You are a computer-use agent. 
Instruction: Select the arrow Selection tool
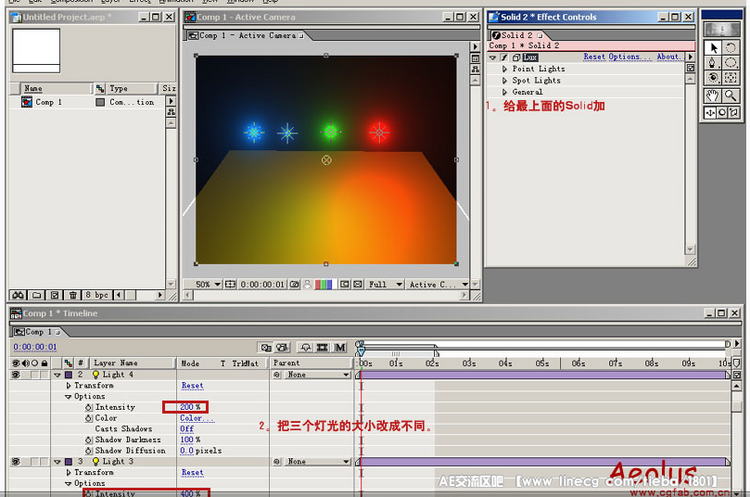coord(713,48)
